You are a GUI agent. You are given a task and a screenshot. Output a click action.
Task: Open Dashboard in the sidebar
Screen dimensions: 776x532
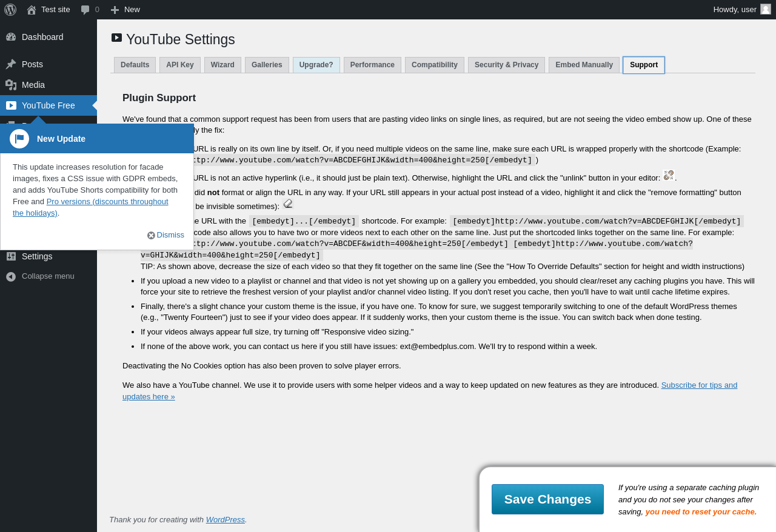coord(48,37)
